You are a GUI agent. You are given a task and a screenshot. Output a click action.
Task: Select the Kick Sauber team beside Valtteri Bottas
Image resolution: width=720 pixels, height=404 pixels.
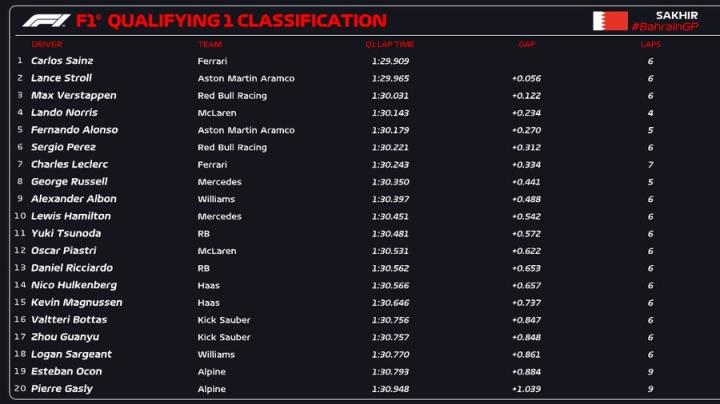(224, 319)
